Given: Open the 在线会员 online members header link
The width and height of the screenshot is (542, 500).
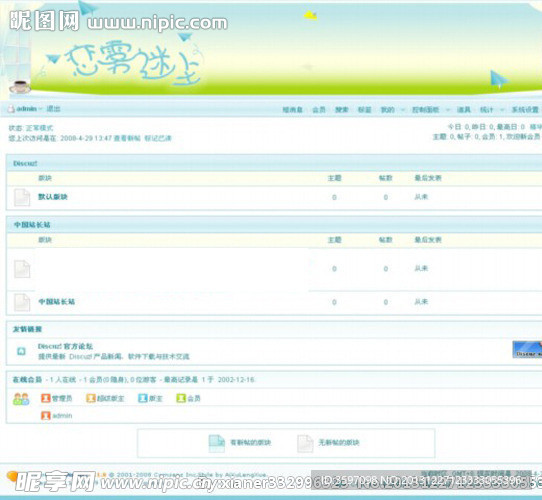Looking at the screenshot, I should click(x=27, y=380).
